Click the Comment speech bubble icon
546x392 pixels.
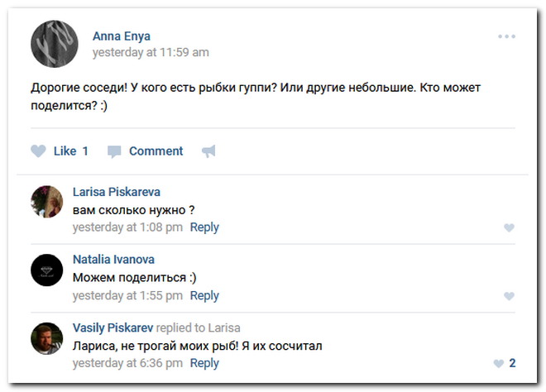pyautogui.click(x=114, y=152)
